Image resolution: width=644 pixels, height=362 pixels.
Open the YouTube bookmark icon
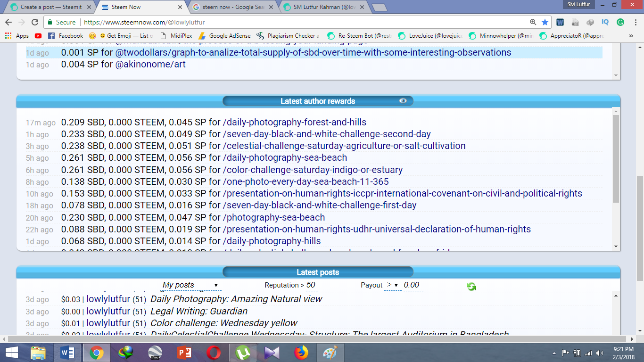(x=38, y=36)
